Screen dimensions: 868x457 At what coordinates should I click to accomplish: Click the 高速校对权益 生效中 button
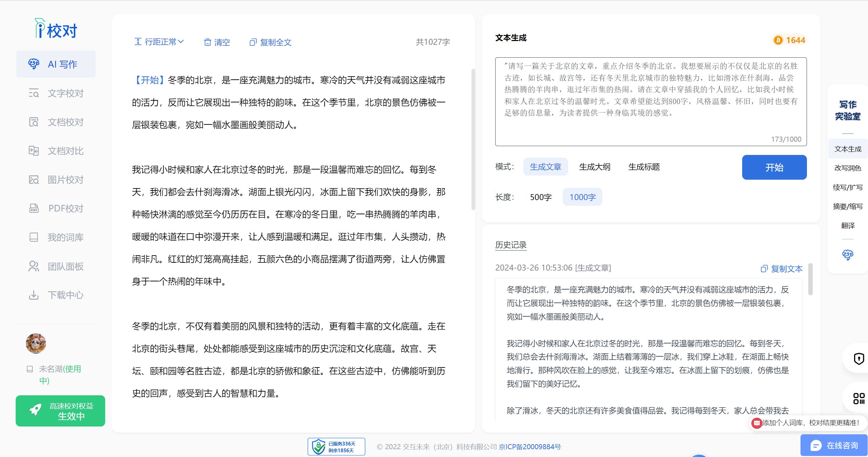point(60,411)
